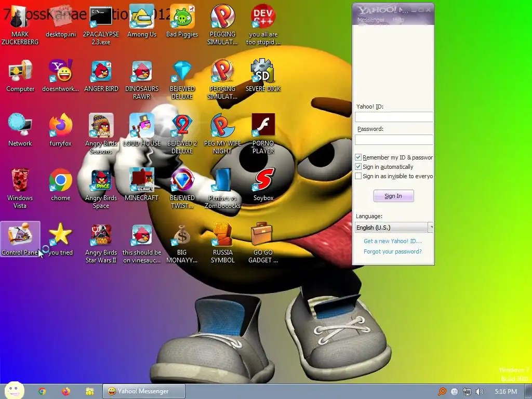The width and height of the screenshot is (532, 399).
Task: Open the BIG MONAYY money bag icon
Action: (x=182, y=244)
